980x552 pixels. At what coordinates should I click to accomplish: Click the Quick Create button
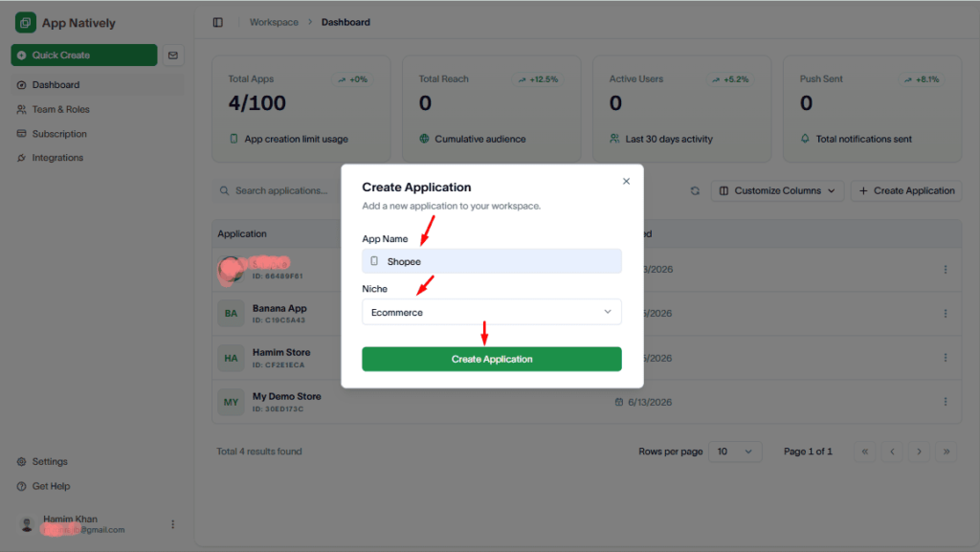(x=84, y=55)
